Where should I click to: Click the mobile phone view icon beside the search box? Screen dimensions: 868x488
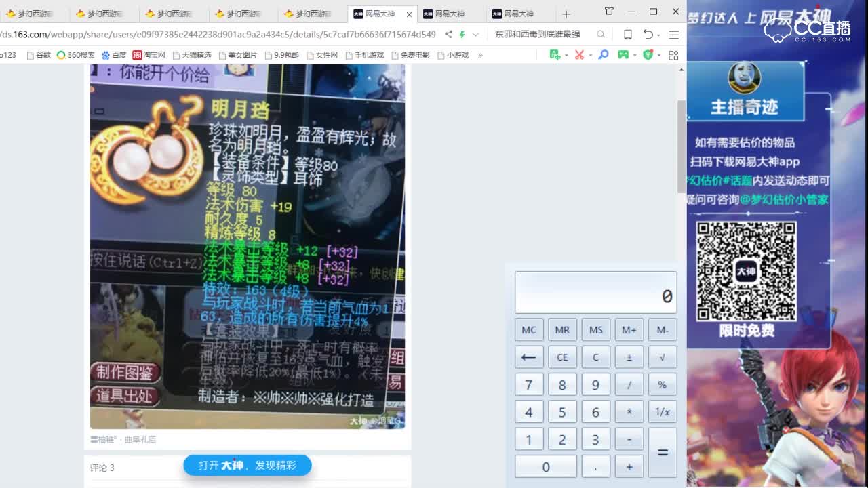tap(628, 34)
